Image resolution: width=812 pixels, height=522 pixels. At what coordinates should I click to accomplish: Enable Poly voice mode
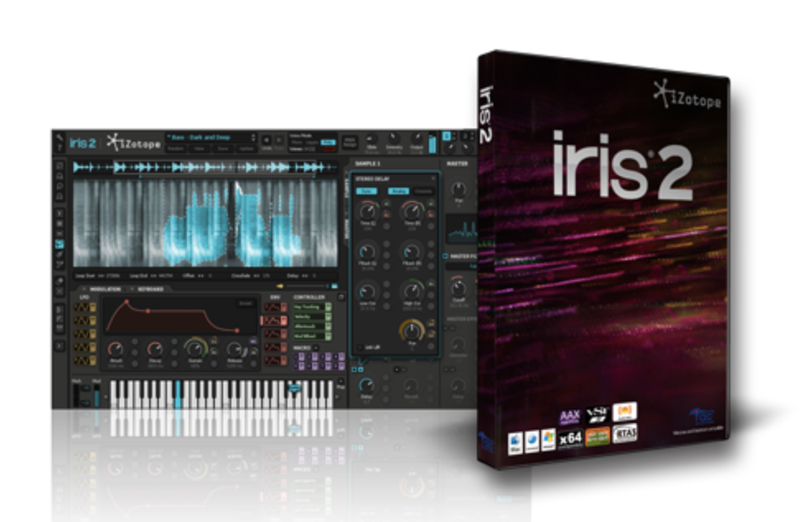[x=327, y=142]
